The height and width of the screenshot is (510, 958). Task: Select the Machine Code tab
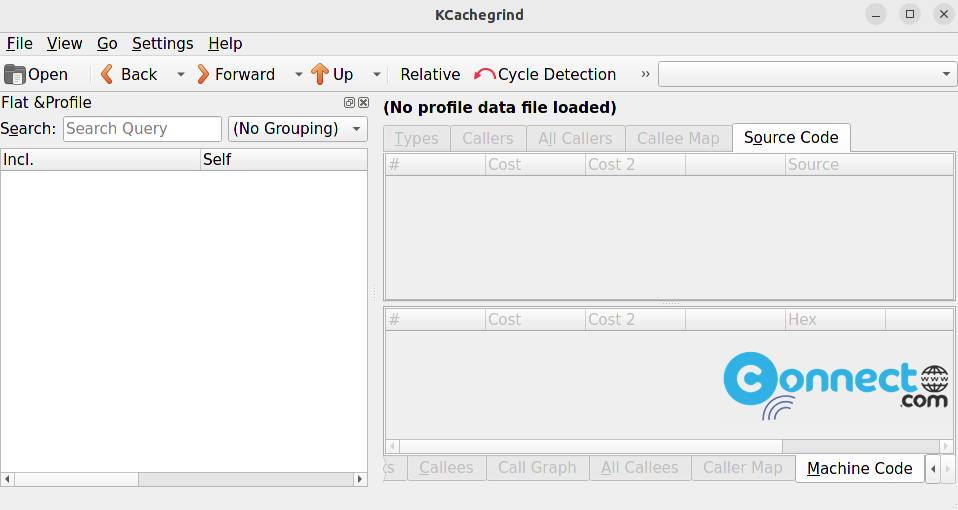pos(860,468)
